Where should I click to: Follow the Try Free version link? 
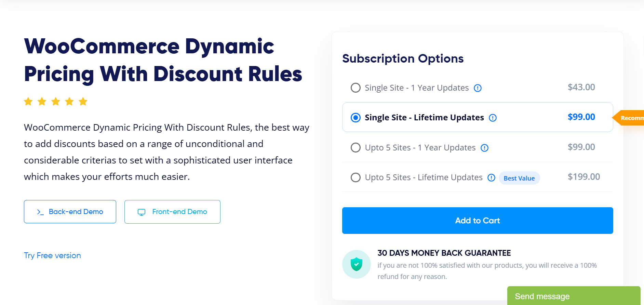[x=52, y=255]
